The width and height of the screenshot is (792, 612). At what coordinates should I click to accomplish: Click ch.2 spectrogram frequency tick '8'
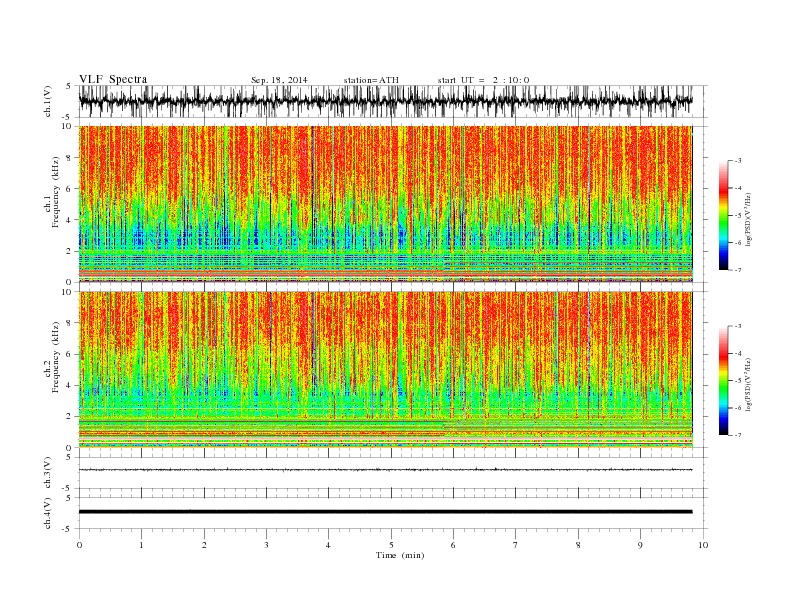point(70,323)
